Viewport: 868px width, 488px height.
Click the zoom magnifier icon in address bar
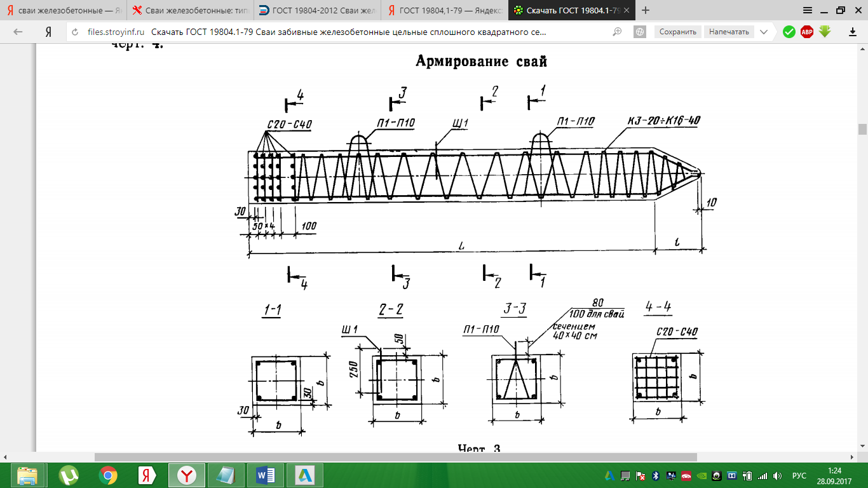pos(617,32)
